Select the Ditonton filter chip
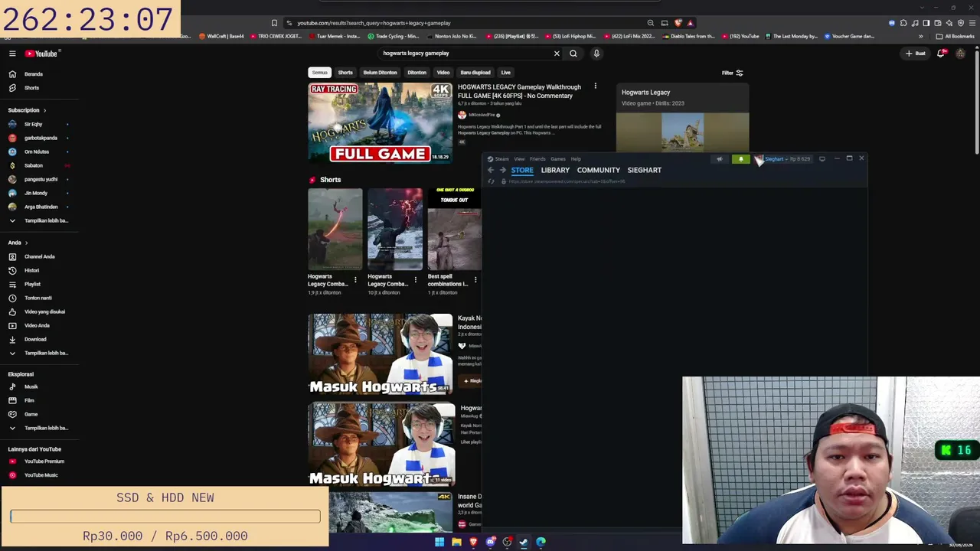The width and height of the screenshot is (980, 551). [417, 73]
